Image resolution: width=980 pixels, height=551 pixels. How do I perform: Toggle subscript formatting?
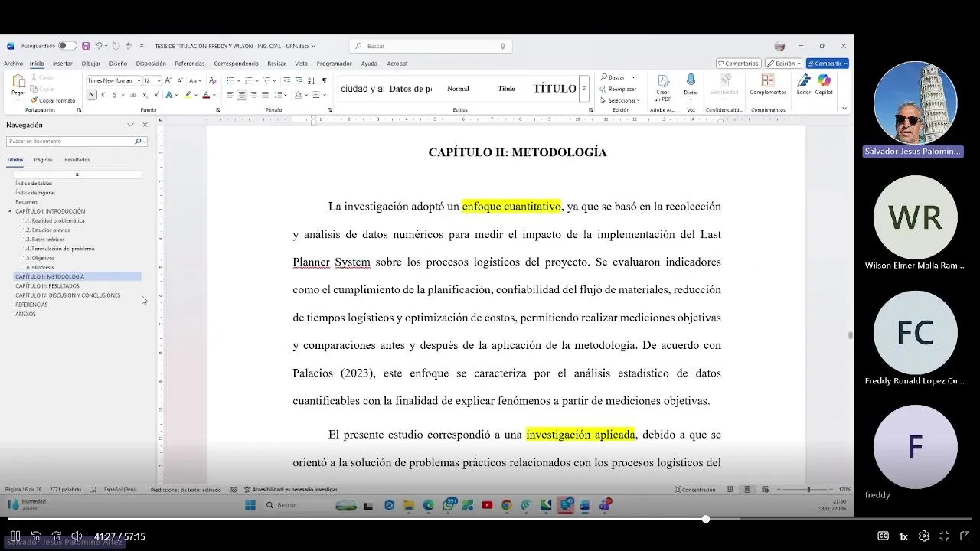coord(145,95)
